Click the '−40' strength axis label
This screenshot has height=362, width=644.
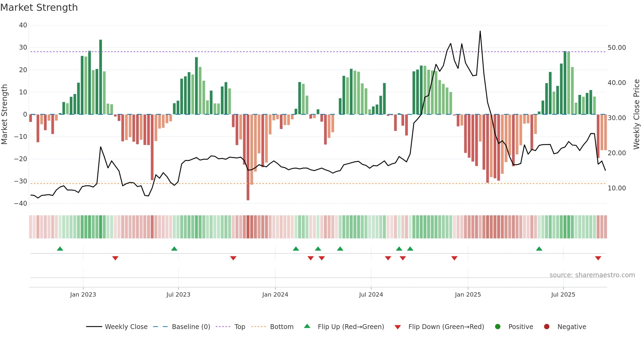(21, 204)
